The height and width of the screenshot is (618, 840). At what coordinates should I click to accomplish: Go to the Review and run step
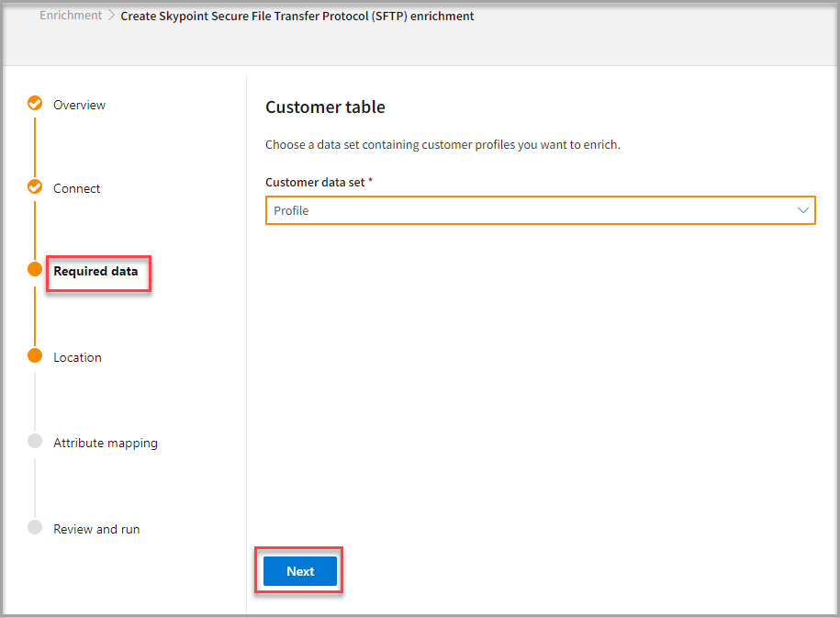pyautogui.click(x=96, y=529)
